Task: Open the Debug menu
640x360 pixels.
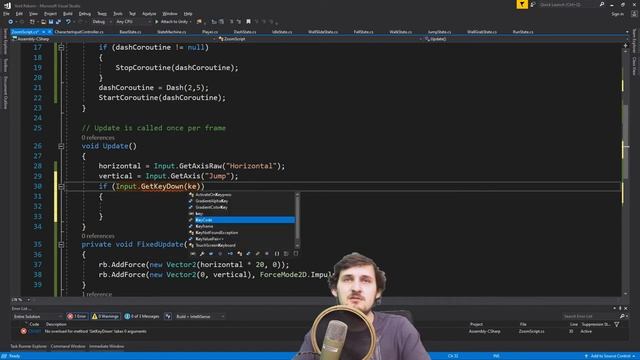Action: pyautogui.click(x=85, y=13)
